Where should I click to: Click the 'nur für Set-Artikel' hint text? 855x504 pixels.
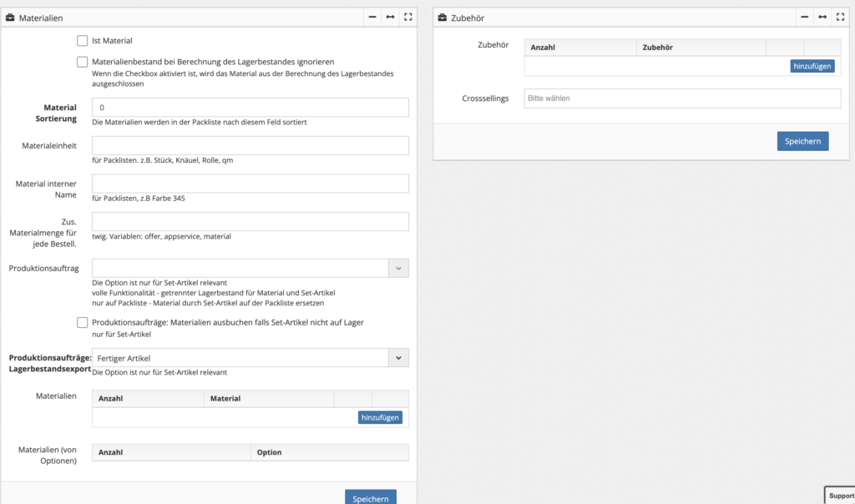pyautogui.click(x=122, y=335)
